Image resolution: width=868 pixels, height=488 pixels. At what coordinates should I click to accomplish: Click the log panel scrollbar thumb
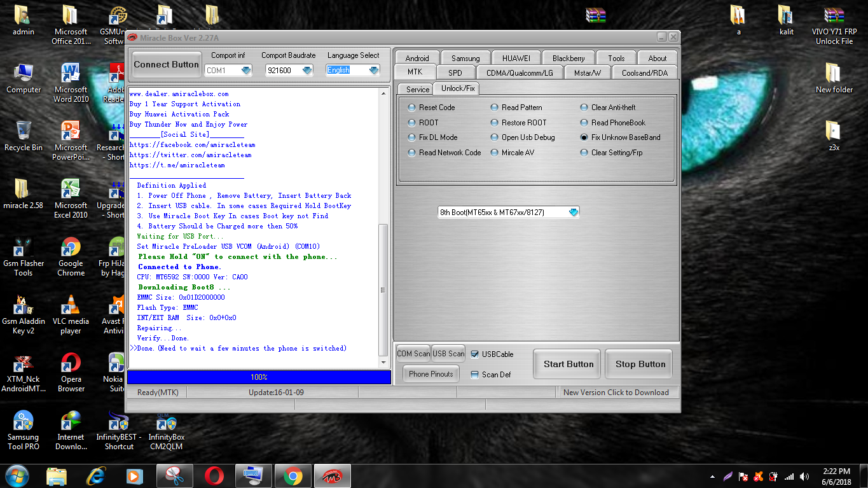pos(383,289)
